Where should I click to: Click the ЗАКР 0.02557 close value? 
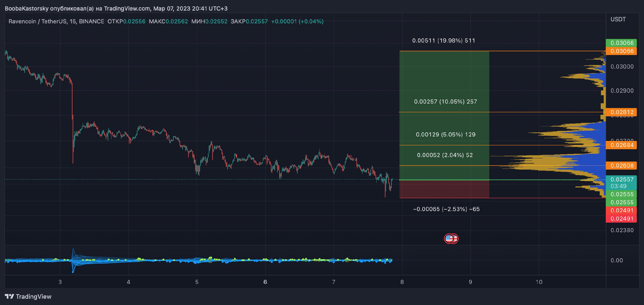click(249, 21)
